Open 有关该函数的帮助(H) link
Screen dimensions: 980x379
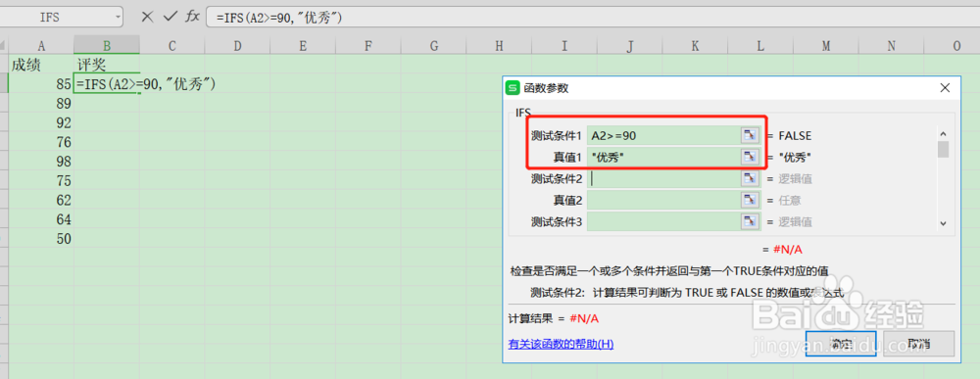[x=561, y=344]
